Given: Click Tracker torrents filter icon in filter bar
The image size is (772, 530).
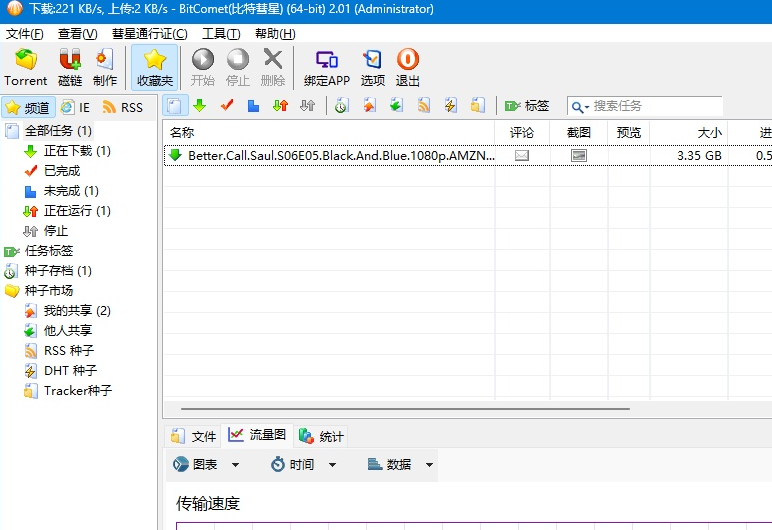Looking at the screenshot, I should [477, 105].
